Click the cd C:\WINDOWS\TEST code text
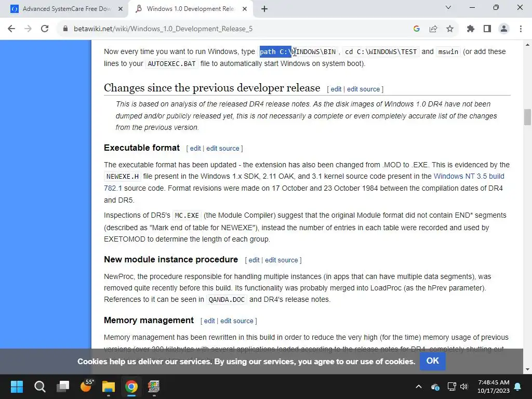532x399 pixels. 381,51
